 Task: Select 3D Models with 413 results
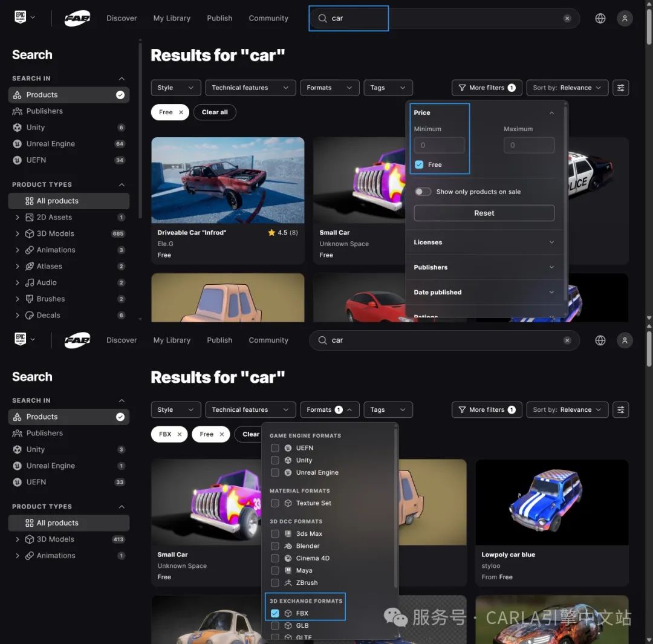[69, 539]
